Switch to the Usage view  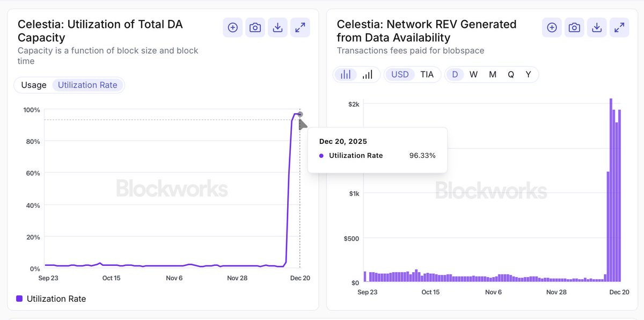point(34,85)
